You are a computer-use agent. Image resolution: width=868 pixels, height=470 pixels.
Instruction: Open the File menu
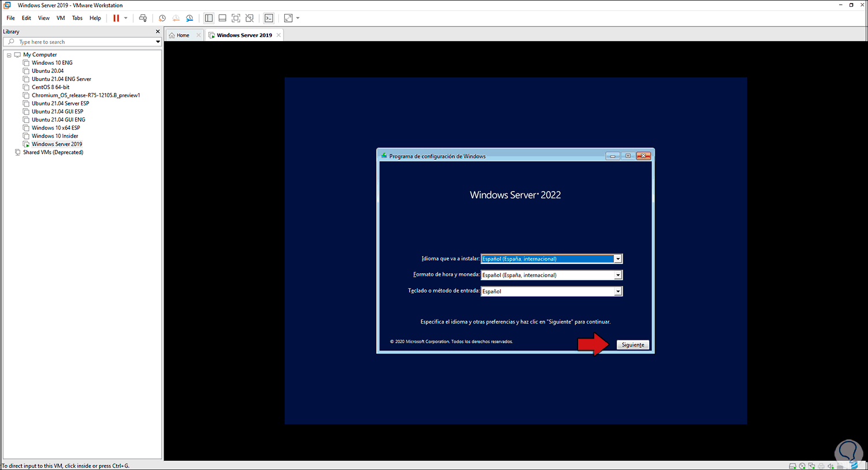(10, 18)
